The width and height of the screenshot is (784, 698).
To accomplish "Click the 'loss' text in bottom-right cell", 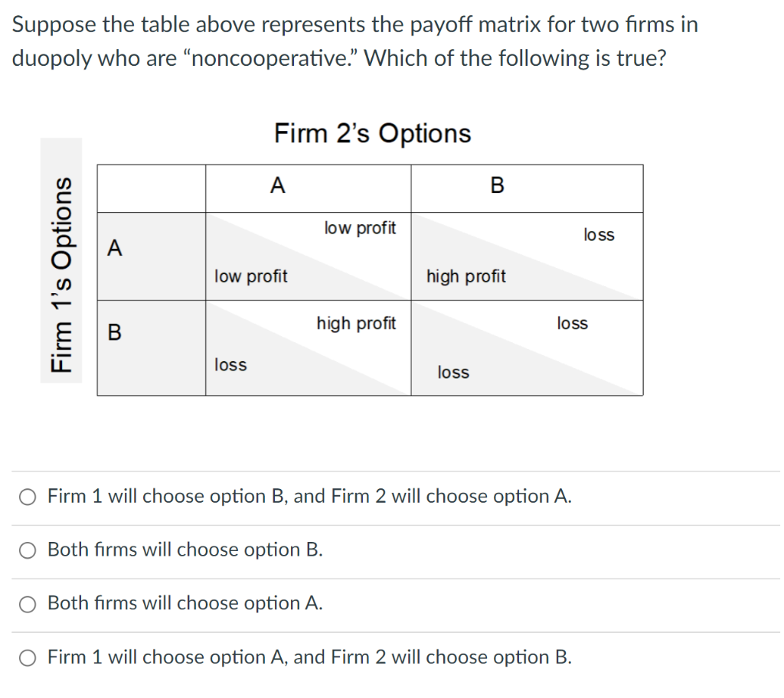I will click(452, 373).
